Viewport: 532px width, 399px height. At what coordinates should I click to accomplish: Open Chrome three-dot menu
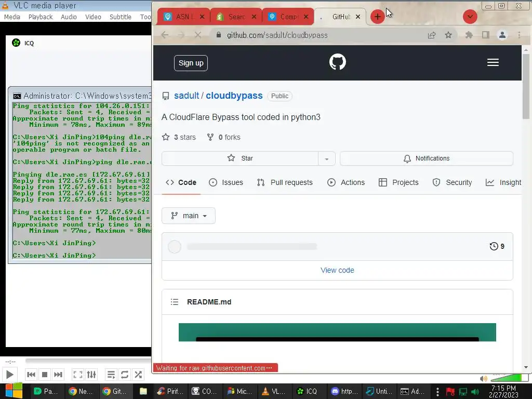519,35
